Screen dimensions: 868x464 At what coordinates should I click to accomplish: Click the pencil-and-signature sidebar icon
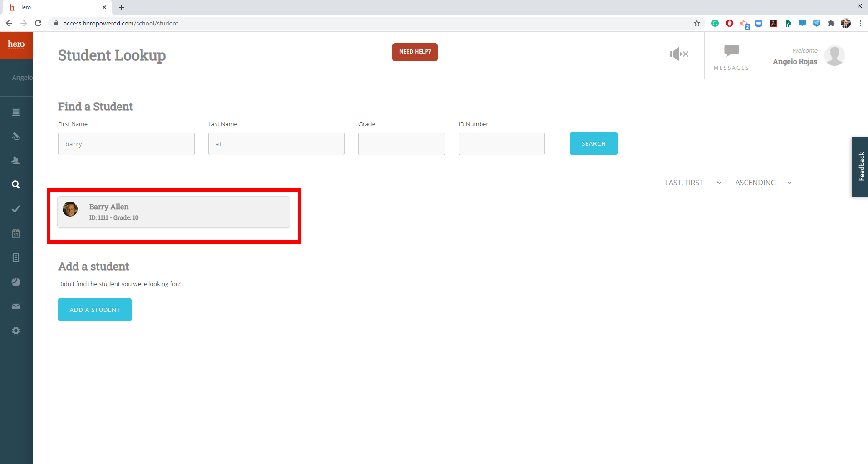click(16, 136)
